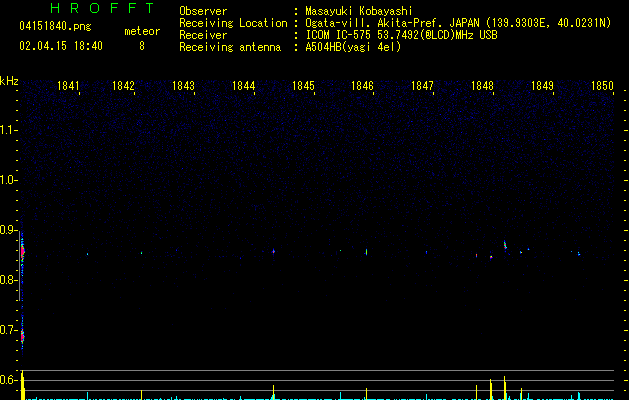Click the 1843 time axis label

(x=183, y=86)
